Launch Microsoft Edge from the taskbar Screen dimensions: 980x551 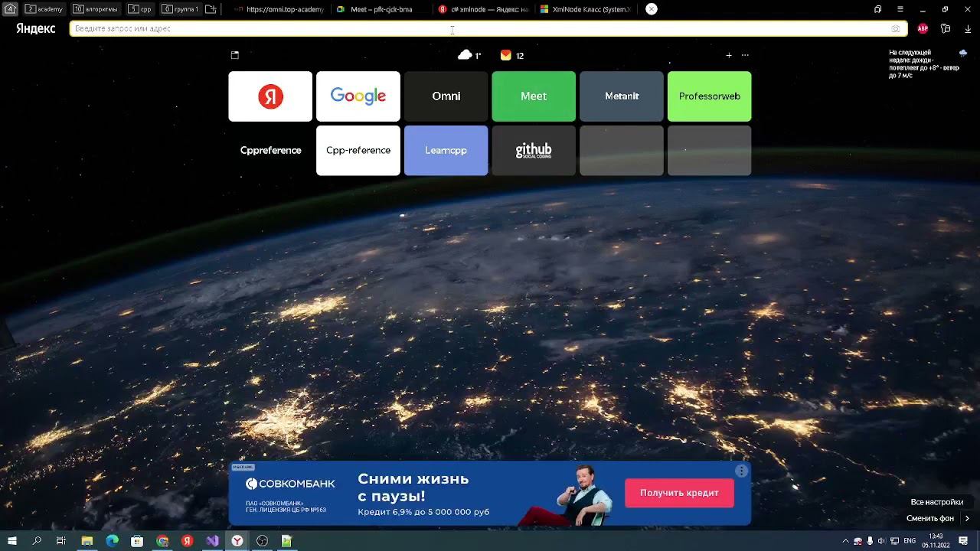(x=113, y=541)
